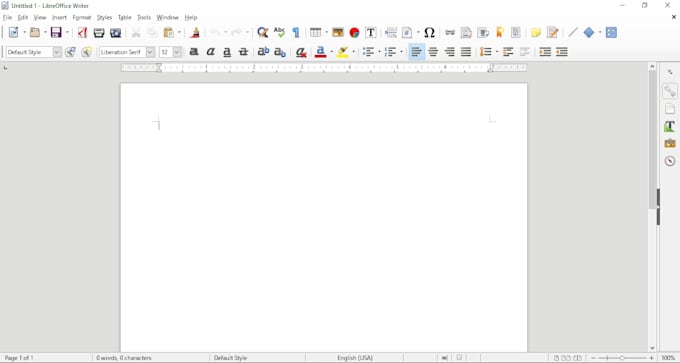Image resolution: width=680 pixels, height=363 pixels.
Task: Click the word count status field
Action: tap(124, 358)
